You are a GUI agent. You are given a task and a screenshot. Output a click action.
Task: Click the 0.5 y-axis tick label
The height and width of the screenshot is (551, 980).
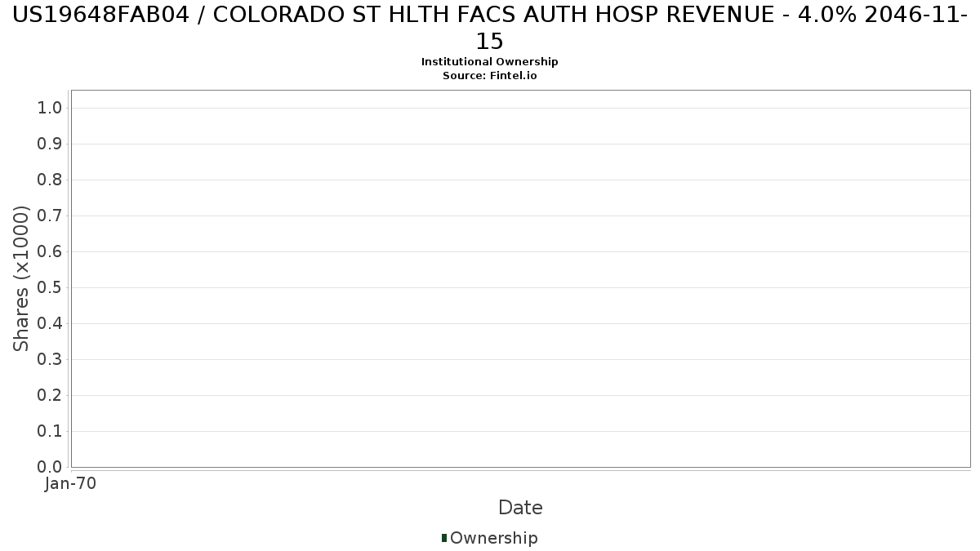(x=50, y=287)
